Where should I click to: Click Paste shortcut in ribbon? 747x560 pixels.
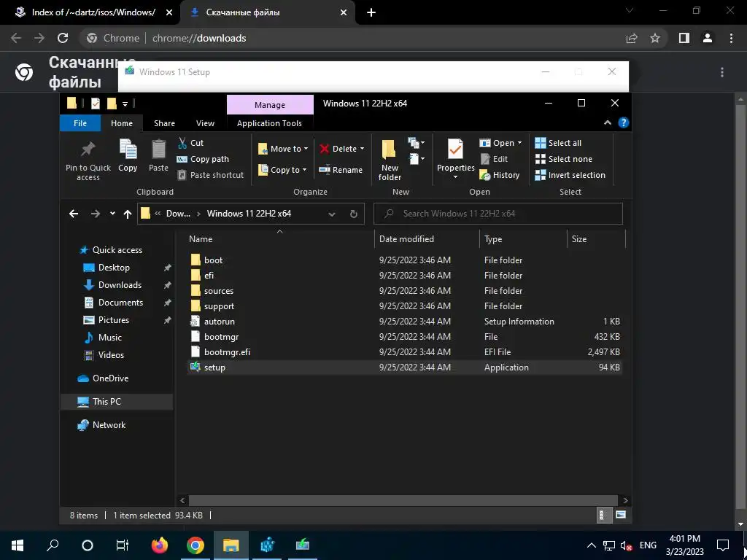coord(211,175)
